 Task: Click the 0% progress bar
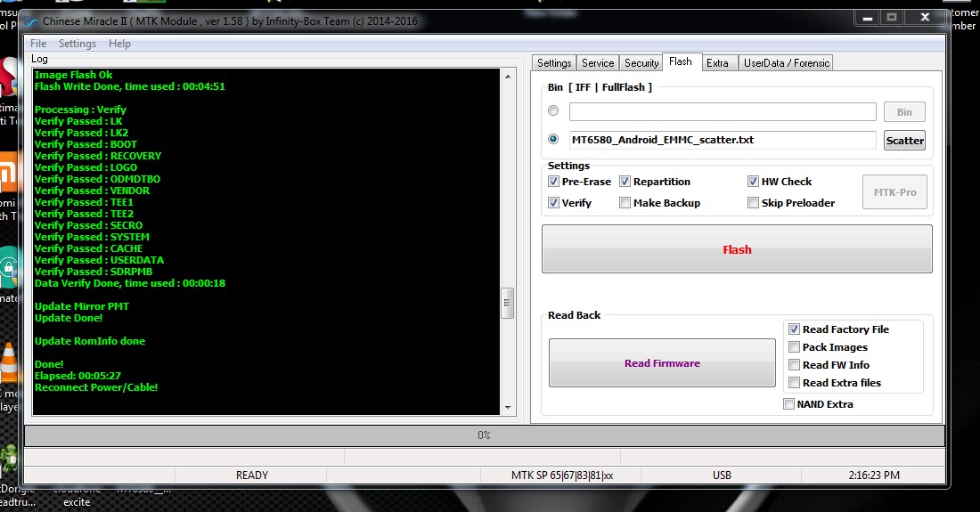[485, 435]
